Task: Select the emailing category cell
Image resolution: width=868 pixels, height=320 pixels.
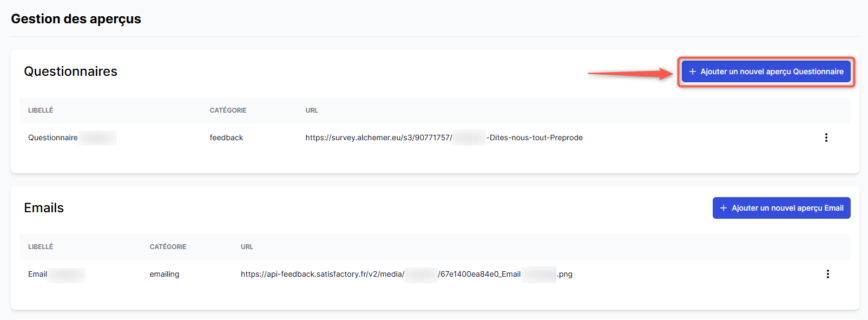Action: tap(165, 274)
